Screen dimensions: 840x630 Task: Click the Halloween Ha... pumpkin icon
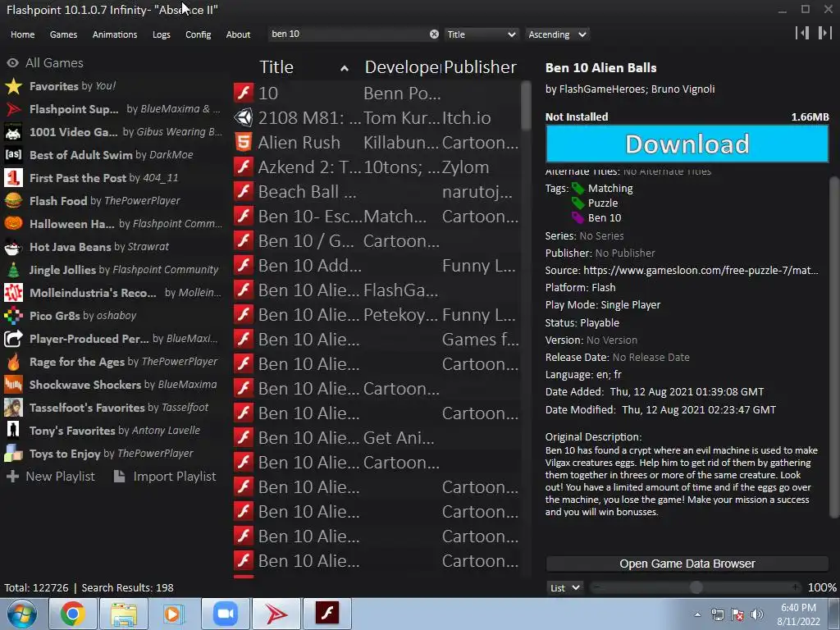13,224
